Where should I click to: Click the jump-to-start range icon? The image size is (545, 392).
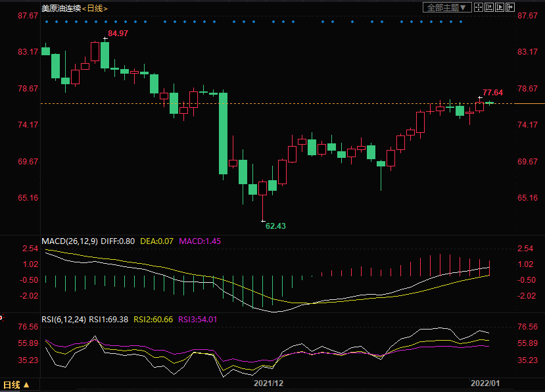click(x=489, y=8)
